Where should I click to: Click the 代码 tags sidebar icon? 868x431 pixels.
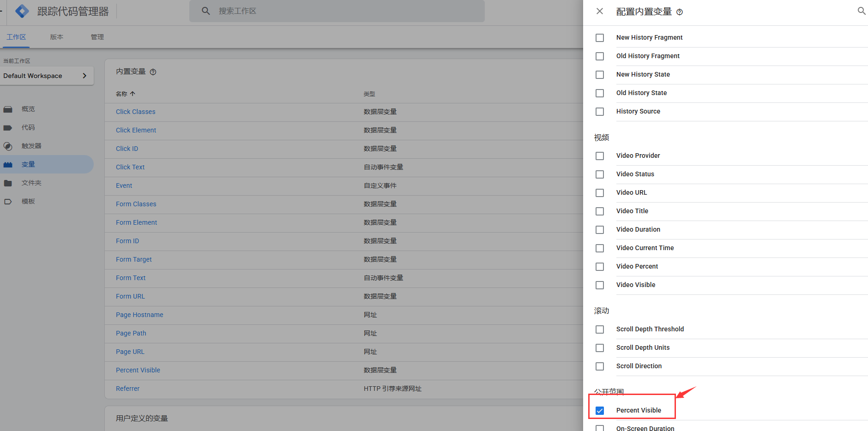coord(8,128)
